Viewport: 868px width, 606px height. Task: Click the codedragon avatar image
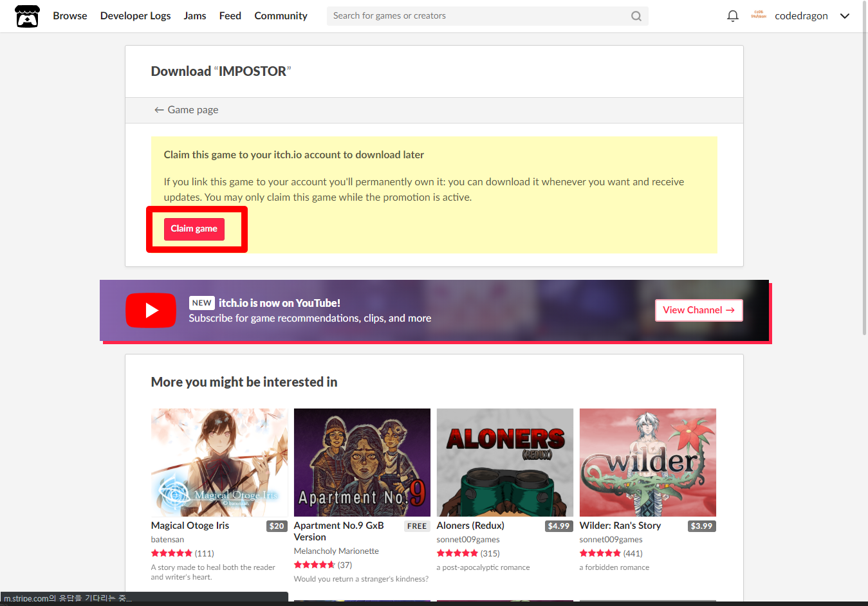point(759,15)
